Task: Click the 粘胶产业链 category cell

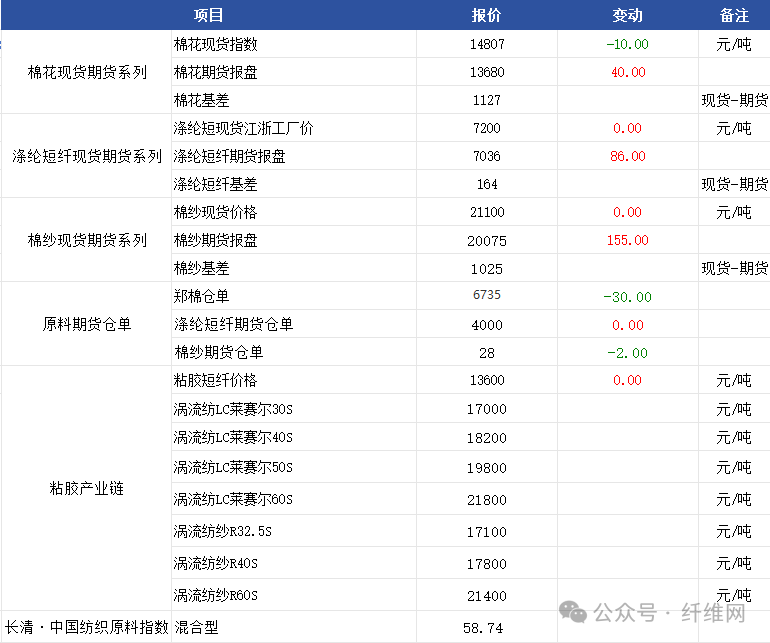Action: [87, 488]
